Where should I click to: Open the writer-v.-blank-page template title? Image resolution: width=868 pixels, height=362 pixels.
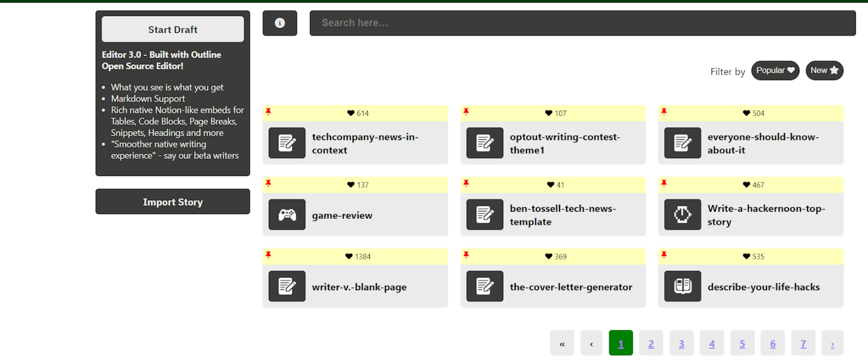click(x=359, y=287)
